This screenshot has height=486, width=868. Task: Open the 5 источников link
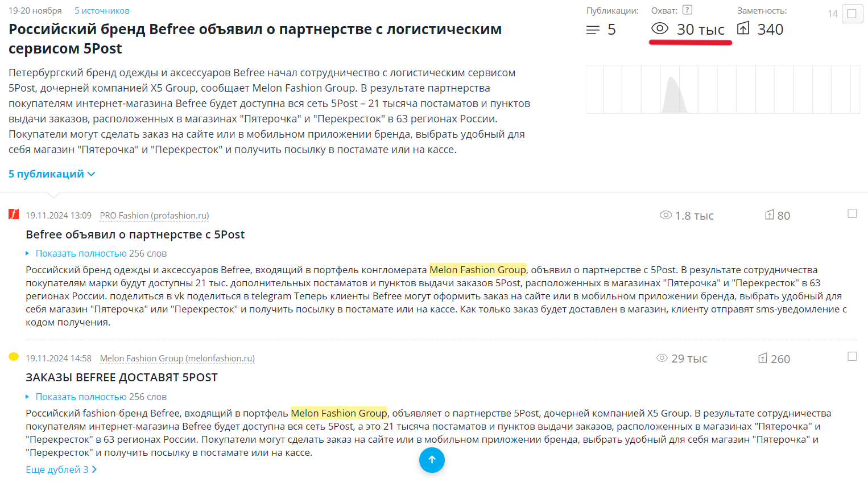coord(102,11)
